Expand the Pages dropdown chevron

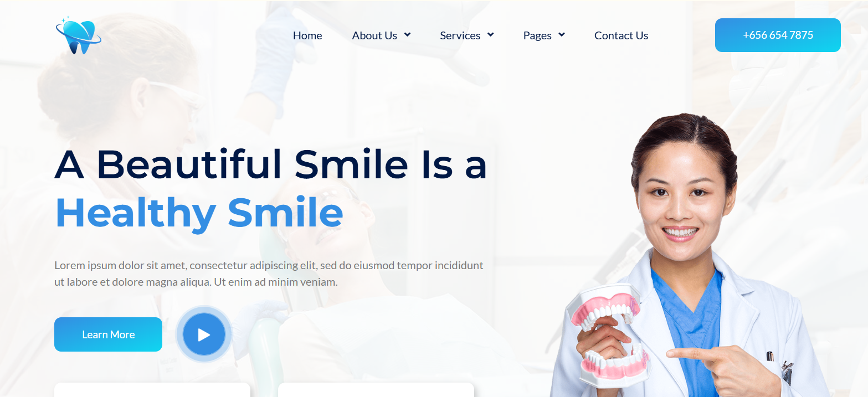click(x=561, y=35)
